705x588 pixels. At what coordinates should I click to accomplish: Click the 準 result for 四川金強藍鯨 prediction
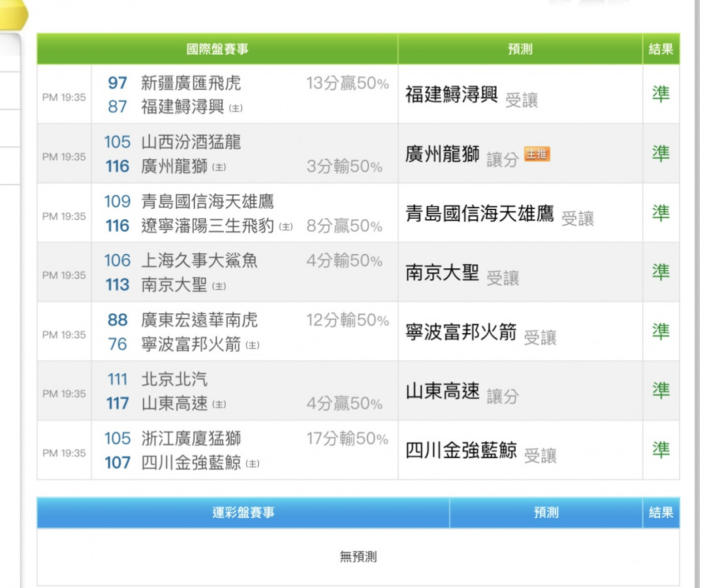661,450
